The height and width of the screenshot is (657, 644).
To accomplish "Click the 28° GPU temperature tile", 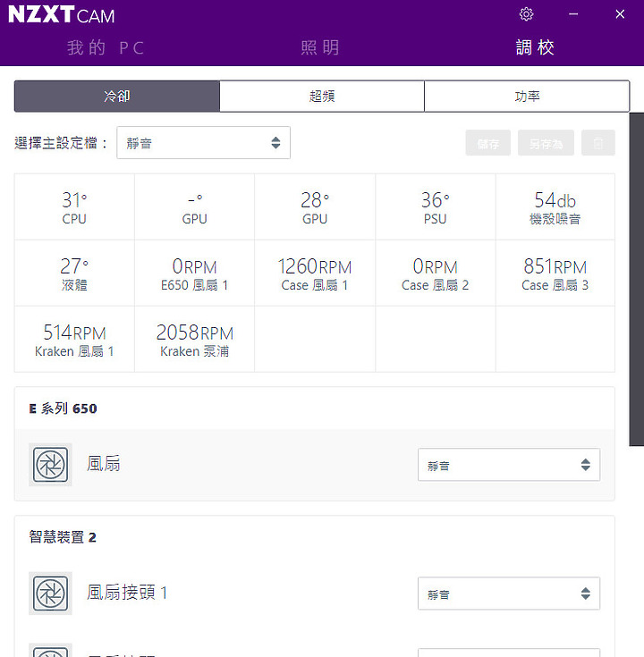I will click(x=315, y=207).
